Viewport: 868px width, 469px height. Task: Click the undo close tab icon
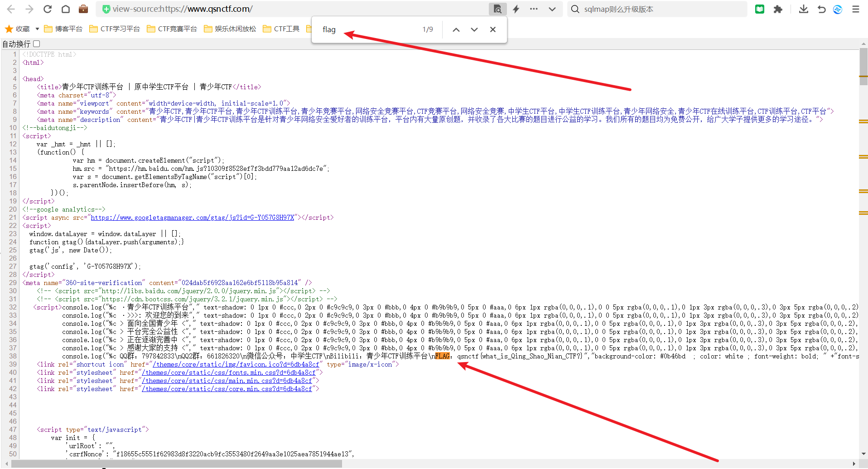click(821, 9)
